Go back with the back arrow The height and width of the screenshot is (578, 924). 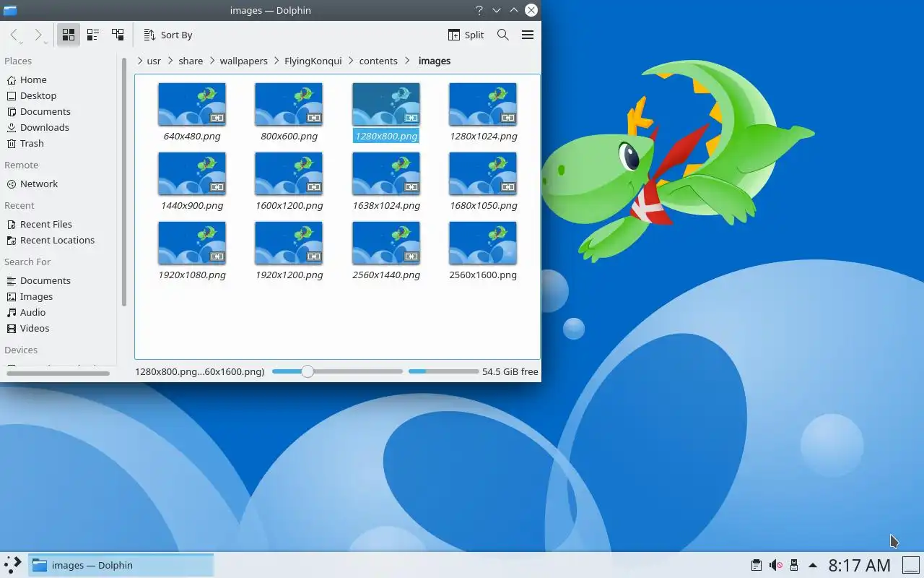point(14,35)
